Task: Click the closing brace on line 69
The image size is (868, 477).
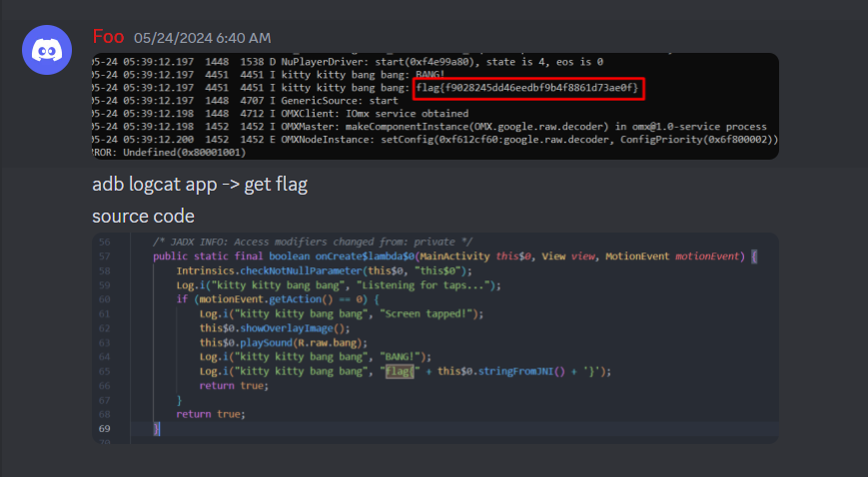Action: tap(157, 429)
